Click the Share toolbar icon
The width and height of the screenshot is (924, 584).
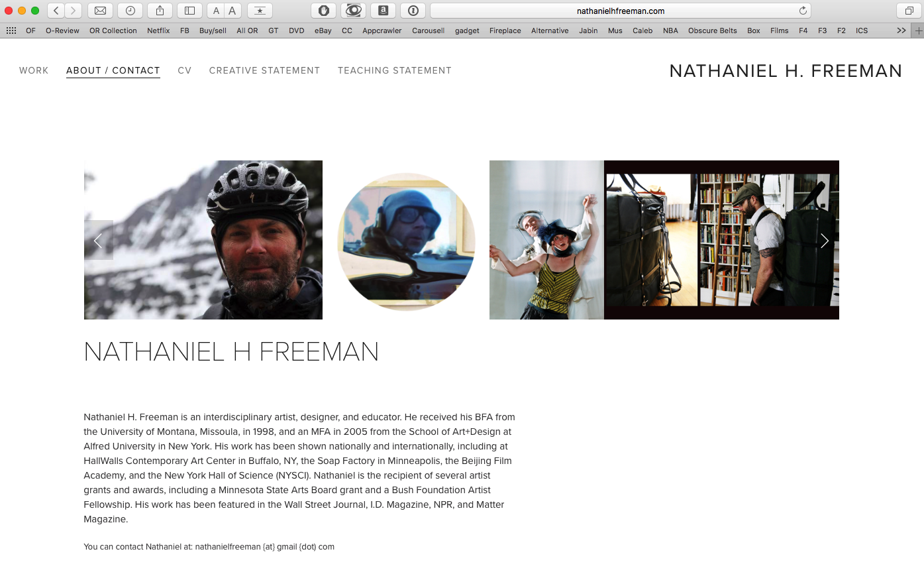[x=160, y=11]
